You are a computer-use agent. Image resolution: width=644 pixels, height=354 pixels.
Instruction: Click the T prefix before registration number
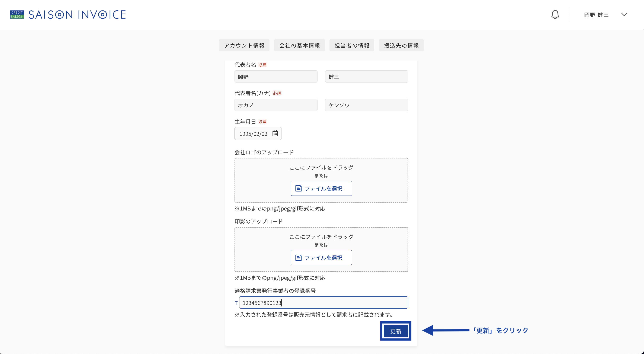pyautogui.click(x=236, y=303)
